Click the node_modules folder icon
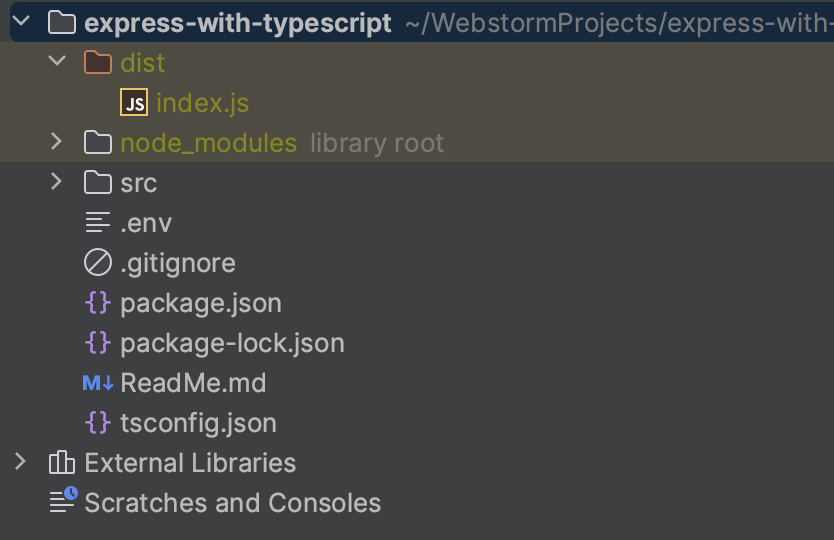 [x=97, y=143]
